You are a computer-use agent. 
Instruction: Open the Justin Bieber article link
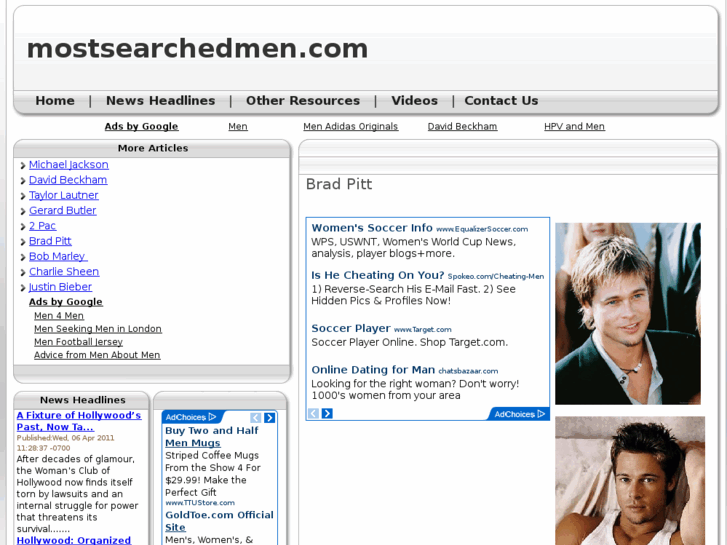coord(60,287)
